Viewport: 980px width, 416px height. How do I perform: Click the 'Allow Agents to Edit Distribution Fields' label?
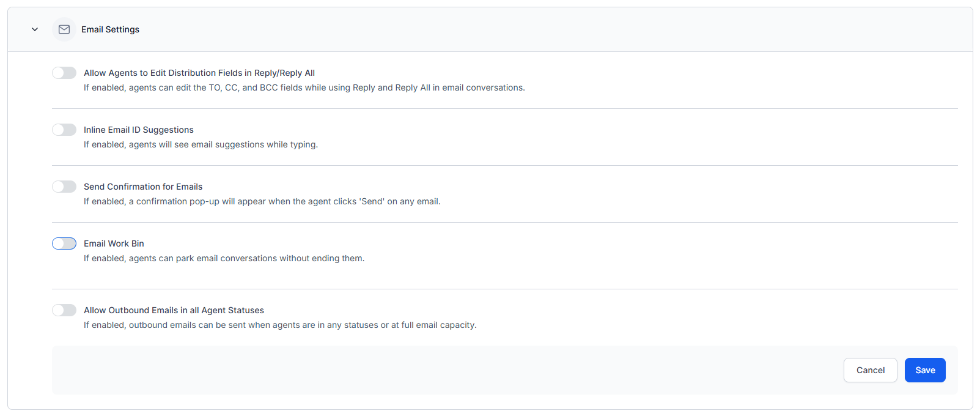(199, 73)
